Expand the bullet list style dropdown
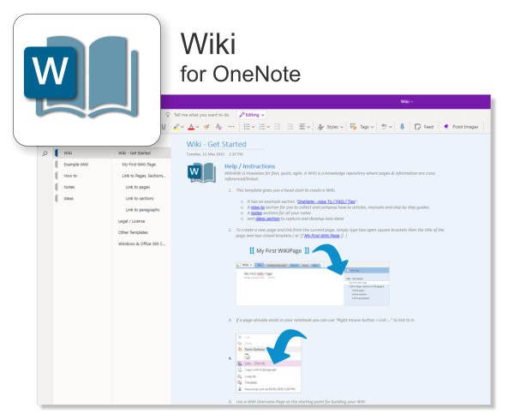This screenshot has height=420, width=514. 253,127
